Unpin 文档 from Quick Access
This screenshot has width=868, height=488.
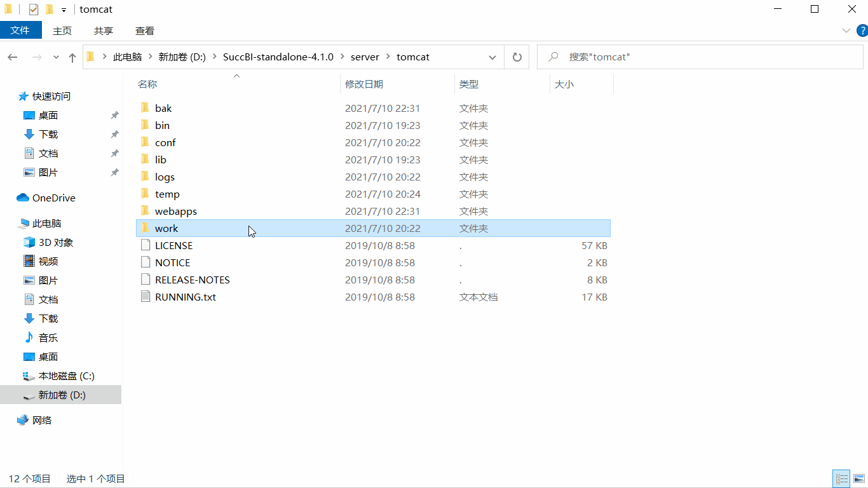point(115,153)
